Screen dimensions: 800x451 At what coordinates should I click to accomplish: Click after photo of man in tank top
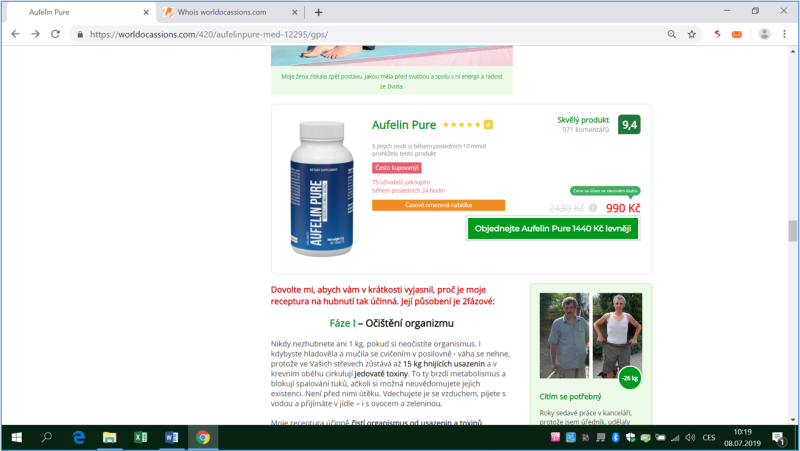pos(617,336)
